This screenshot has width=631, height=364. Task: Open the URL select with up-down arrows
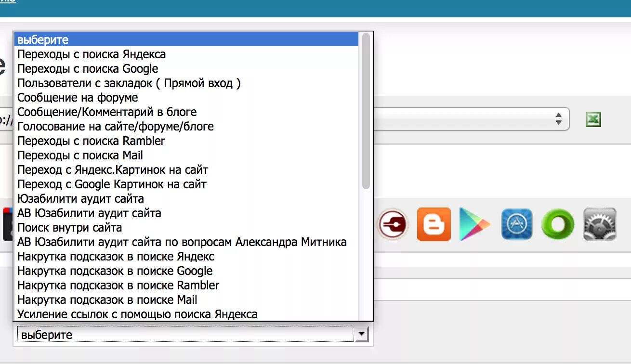click(x=558, y=119)
